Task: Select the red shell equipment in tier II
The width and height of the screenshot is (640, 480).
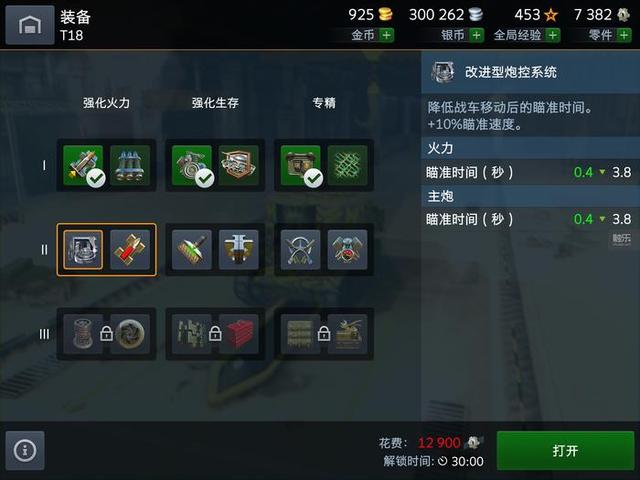Action: click(130, 249)
